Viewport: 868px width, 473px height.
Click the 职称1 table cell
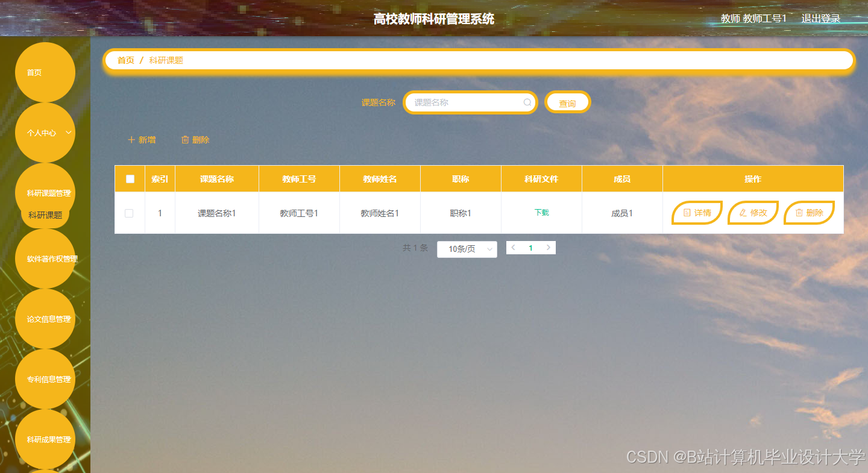[x=461, y=213]
